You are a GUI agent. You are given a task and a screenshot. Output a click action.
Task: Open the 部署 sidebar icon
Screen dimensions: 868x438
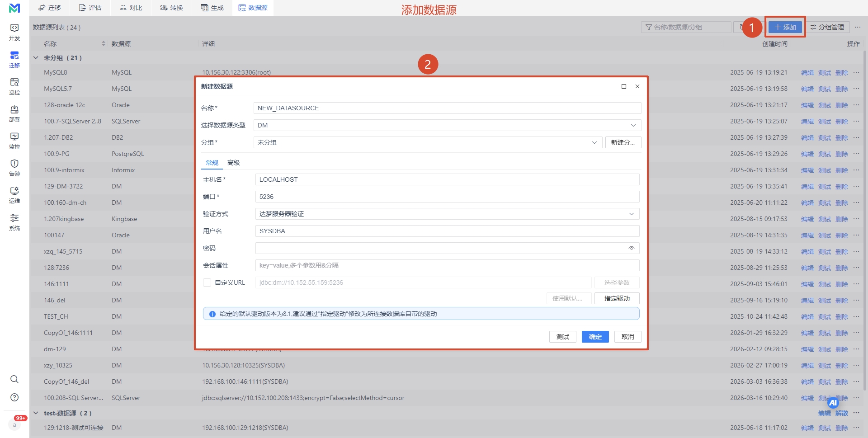14,113
